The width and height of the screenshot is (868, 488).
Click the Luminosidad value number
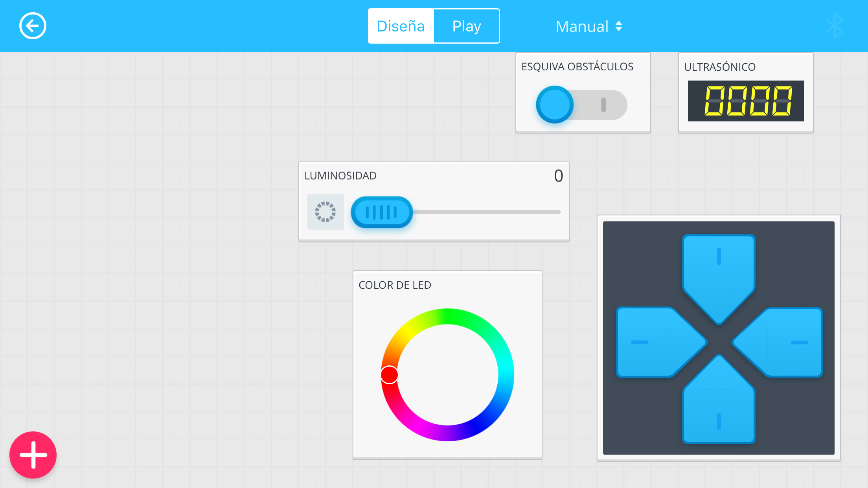click(x=558, y=176)
